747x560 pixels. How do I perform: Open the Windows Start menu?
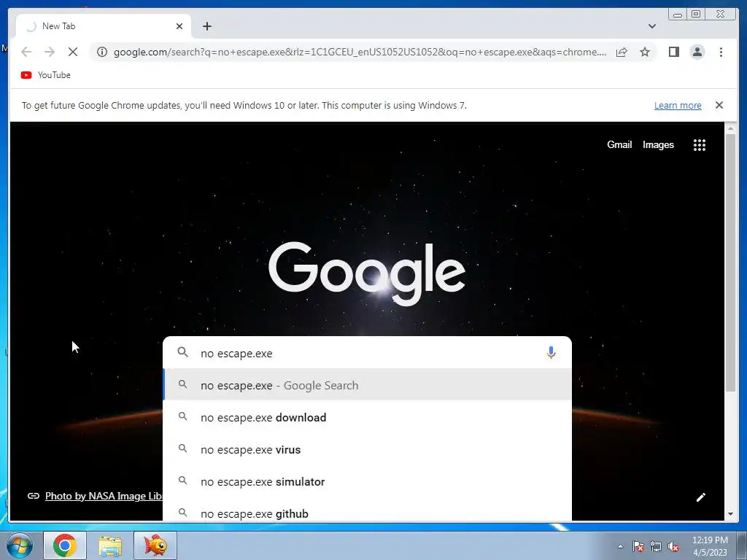coord(19,545)
